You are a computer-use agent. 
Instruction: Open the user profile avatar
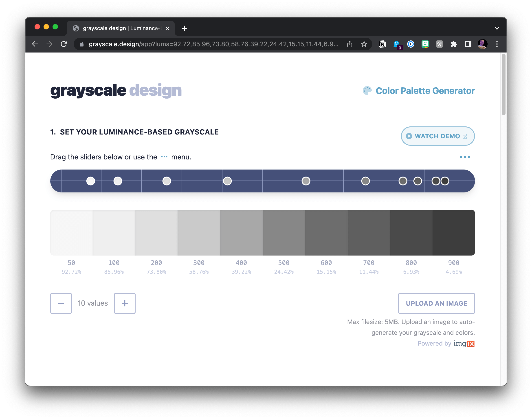(482, 44)
